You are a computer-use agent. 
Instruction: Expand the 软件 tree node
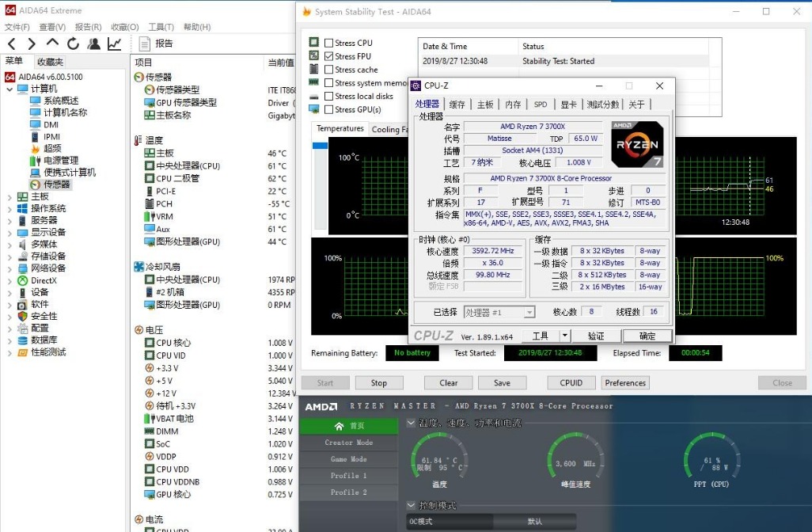point(9,305)
